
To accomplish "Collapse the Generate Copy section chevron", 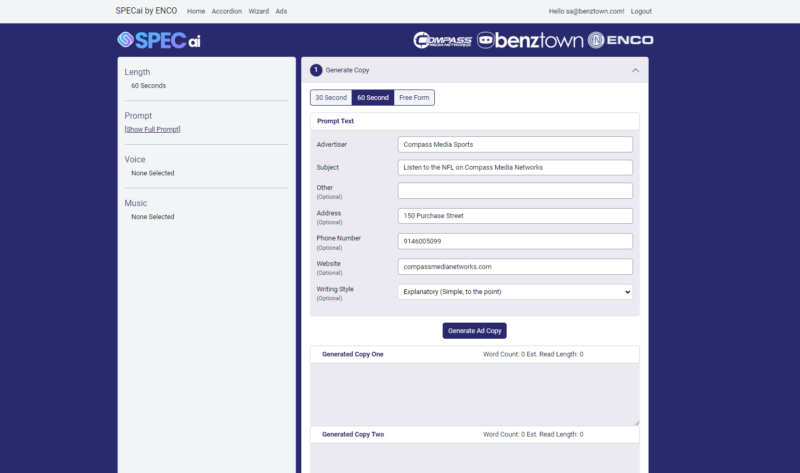I will click(x=635, y=70).
